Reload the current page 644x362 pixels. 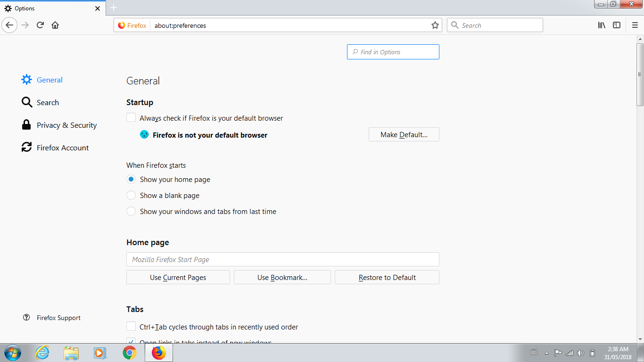tap(40, 25)
